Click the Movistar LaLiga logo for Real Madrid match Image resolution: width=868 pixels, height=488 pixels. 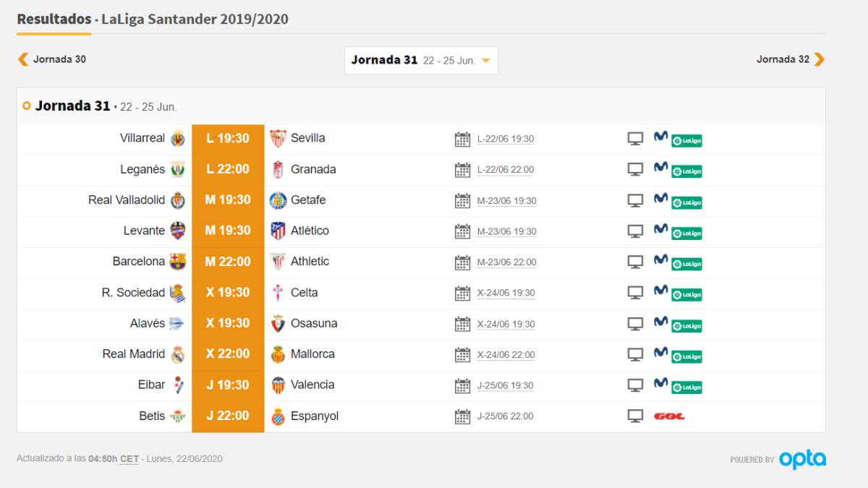[x=678, y=354]
